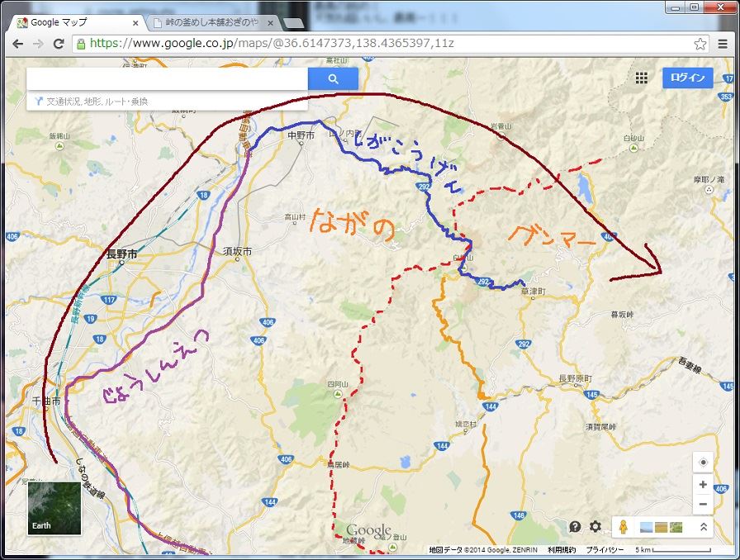The image size is (740, 560).
Task: Zoom in on the map
Action: click(703, 485)
